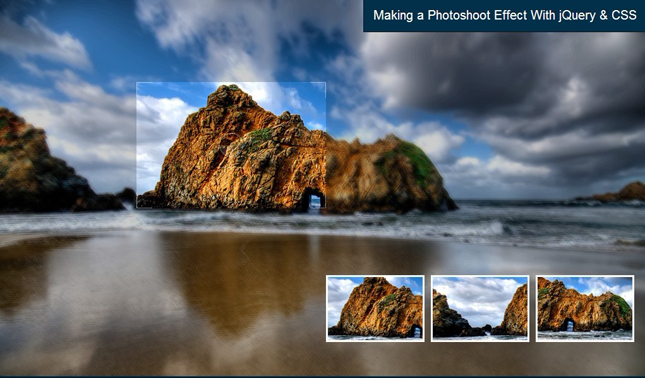Image resolution: width=645 pixels, height=378 pixels.
Task: Select the third thumbnail with green-topped rock
Action: click(x=585, y=308)
